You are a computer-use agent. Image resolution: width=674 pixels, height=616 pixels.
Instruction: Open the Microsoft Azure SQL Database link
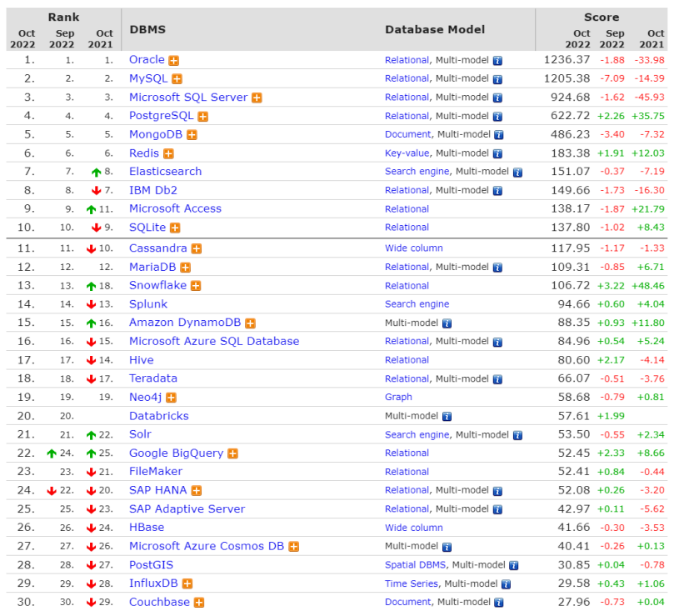click(214, 341)
